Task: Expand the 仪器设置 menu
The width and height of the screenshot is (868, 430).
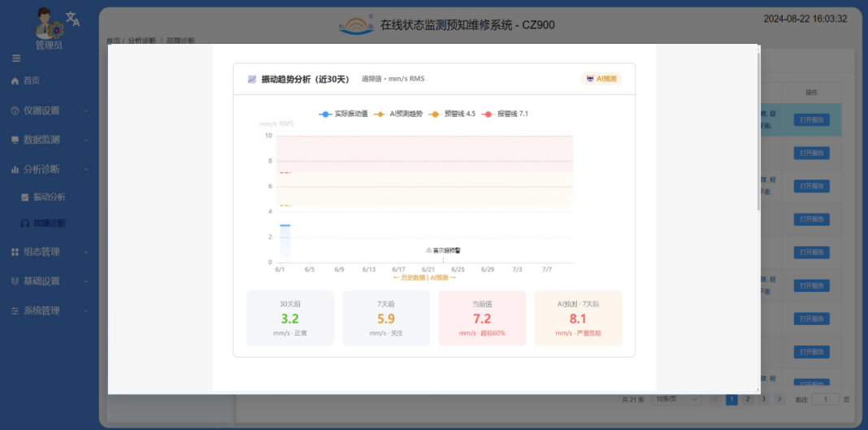Action: pos(50,111)
